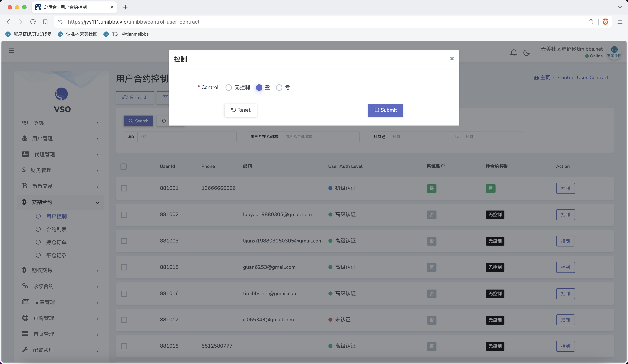The height and width of the screenshot is (364, 628).
Task: Select the 无控制 radio option
Action: 229,88
